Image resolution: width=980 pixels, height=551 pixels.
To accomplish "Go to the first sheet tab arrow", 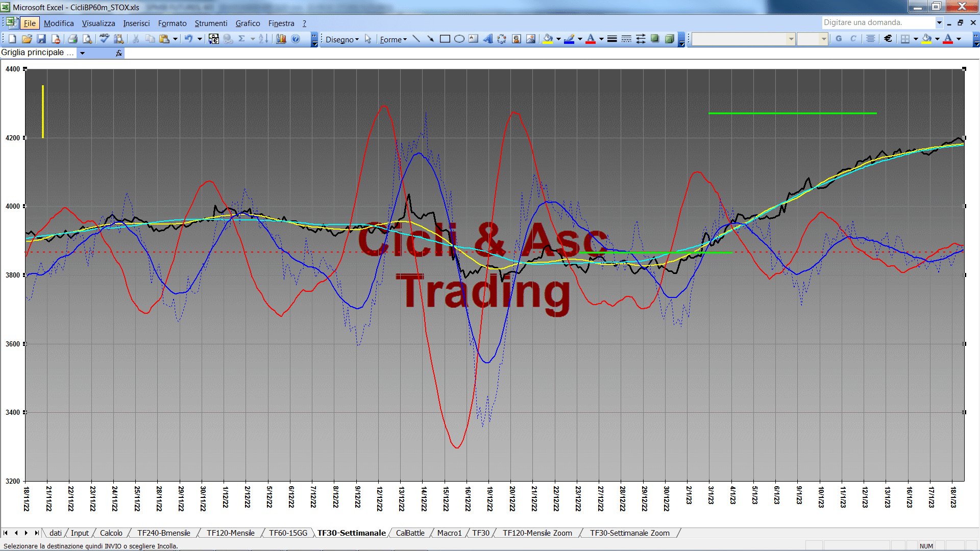I will 6,533.
